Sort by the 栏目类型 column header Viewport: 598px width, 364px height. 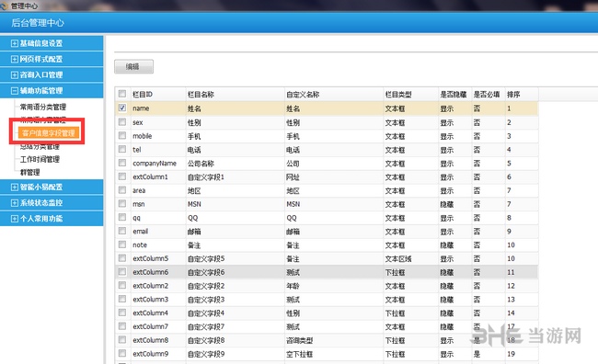(x=410, y=94)
